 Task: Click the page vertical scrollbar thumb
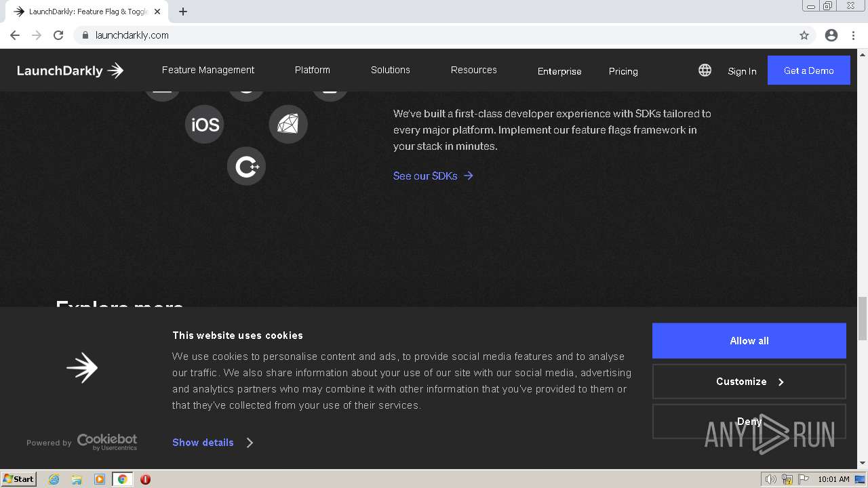[x=863, y=319]
